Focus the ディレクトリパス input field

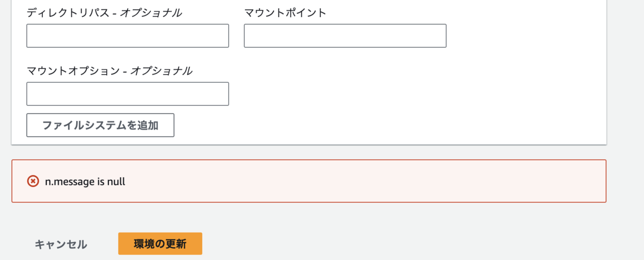coord(128,36)
